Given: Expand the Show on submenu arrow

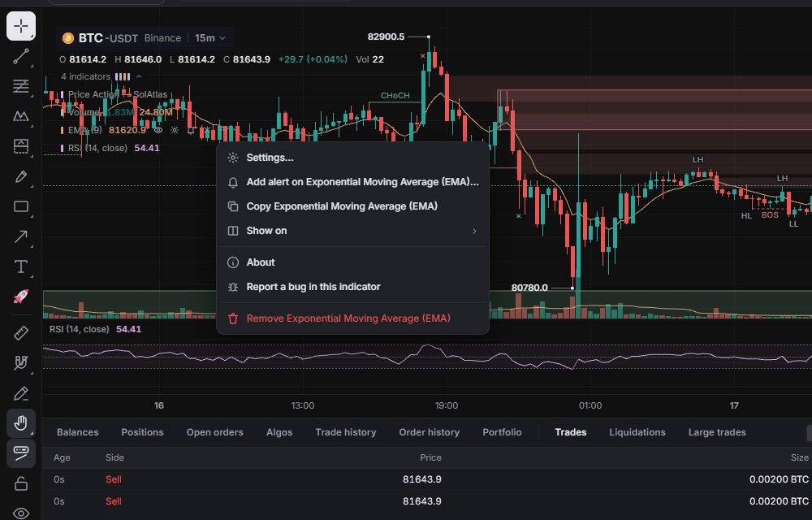Looking at the screenshot, I should (x=474, y=231).
